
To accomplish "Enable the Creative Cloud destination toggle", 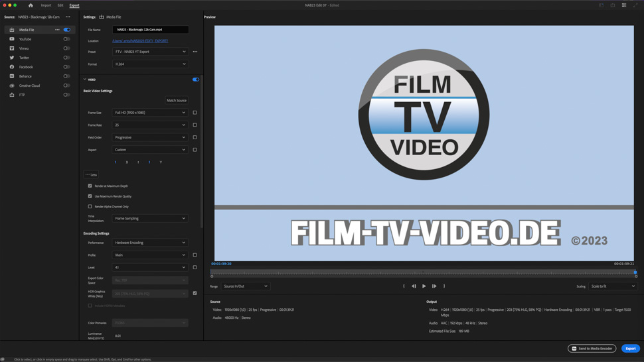I will pos(66,86).
